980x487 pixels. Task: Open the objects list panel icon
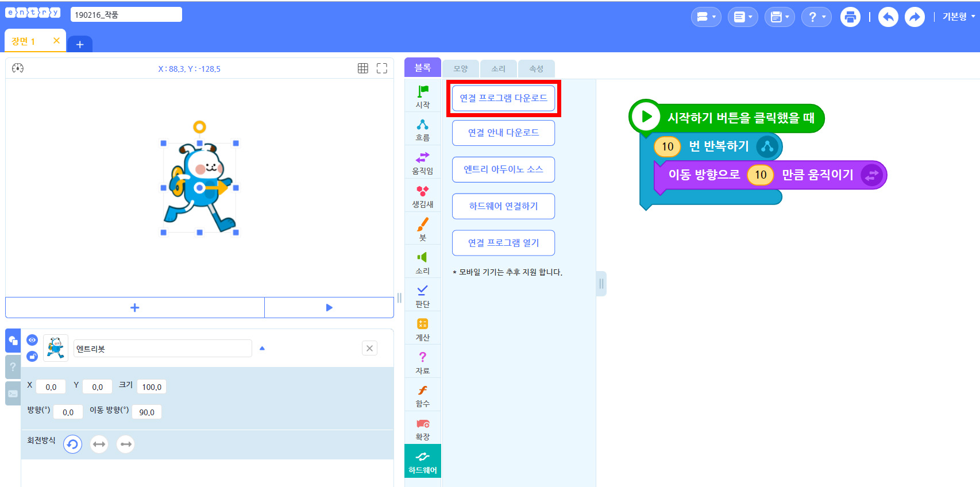(x=13, y=341)
